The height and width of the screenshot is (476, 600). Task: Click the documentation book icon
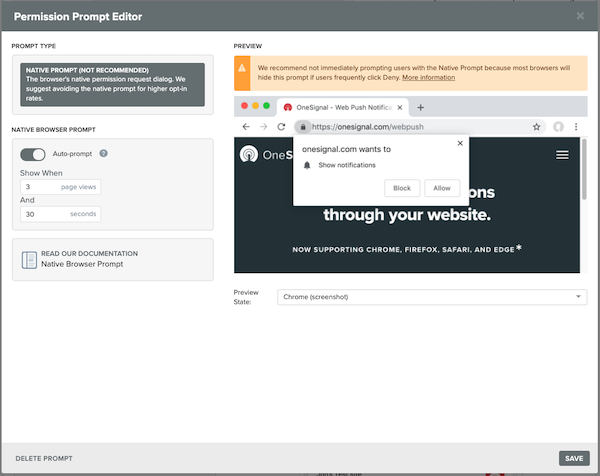(x=29, y=260)
